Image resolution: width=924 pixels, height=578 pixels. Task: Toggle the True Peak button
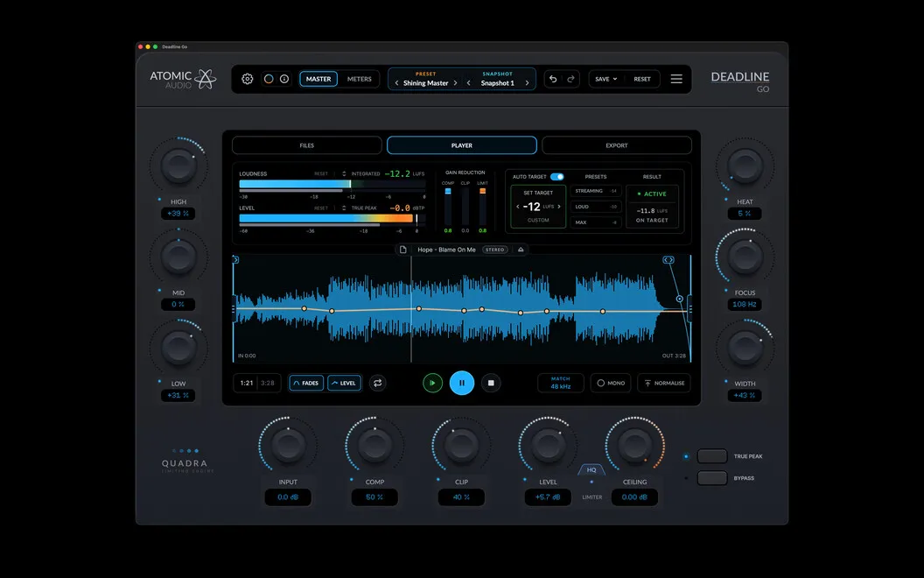[712, 456]
